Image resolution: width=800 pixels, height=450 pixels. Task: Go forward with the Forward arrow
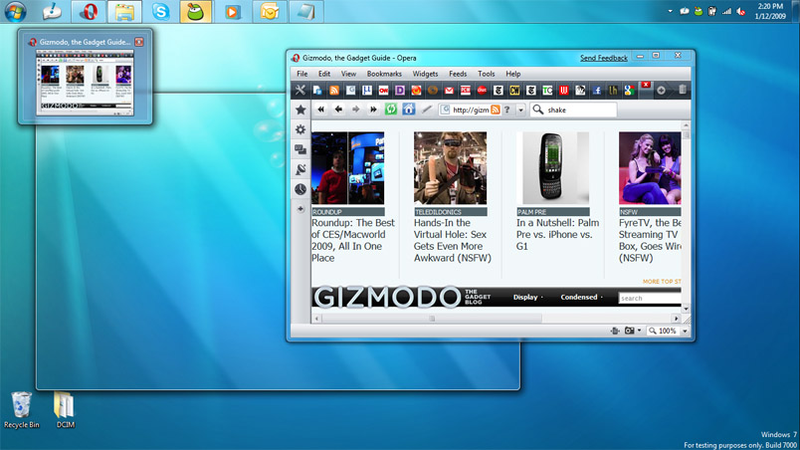[356, 109]
